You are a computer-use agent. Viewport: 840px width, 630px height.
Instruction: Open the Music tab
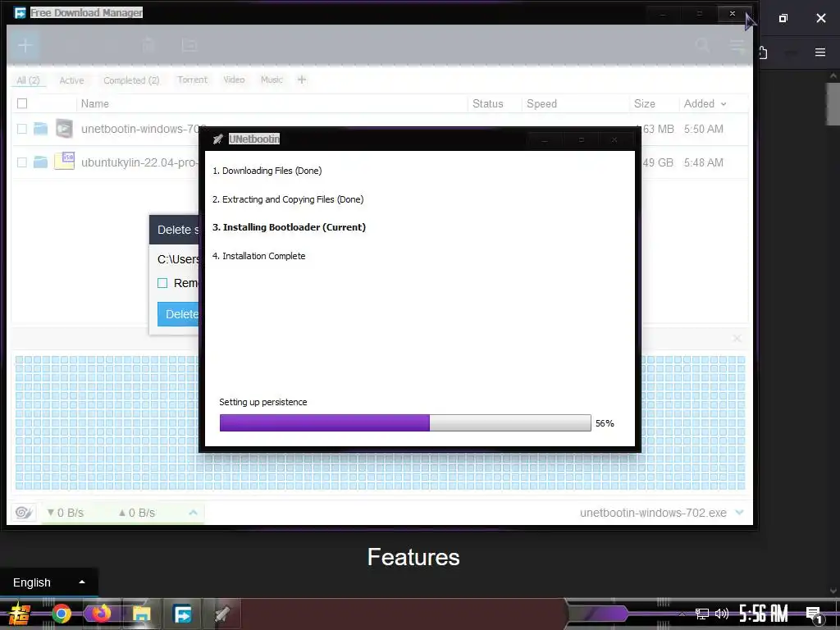coord(272,80)
